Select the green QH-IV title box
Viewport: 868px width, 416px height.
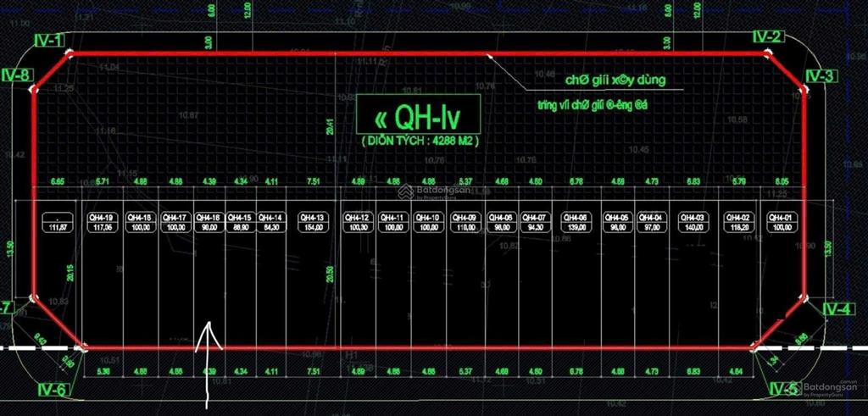click(418, 114)
